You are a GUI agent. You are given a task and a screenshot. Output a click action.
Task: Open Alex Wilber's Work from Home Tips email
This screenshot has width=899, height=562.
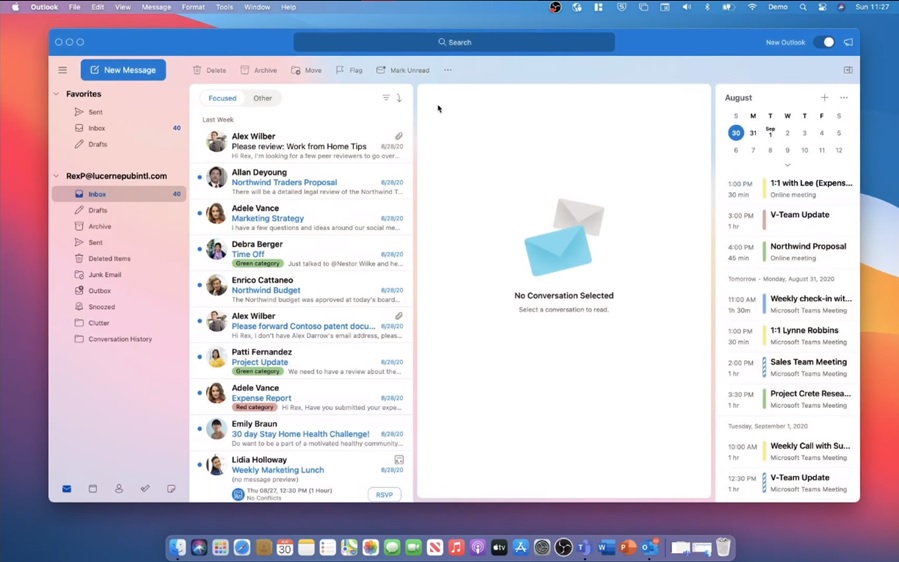click(x=301, y=146)
